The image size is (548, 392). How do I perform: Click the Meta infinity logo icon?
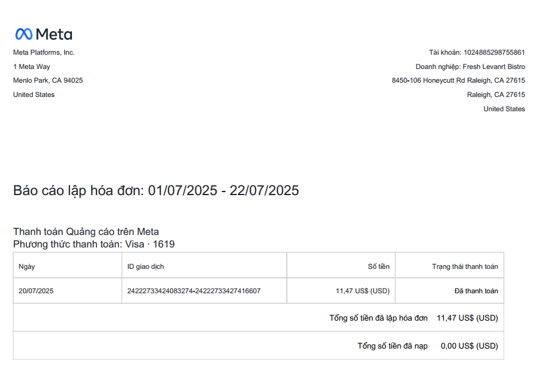(x=24, y=34)
